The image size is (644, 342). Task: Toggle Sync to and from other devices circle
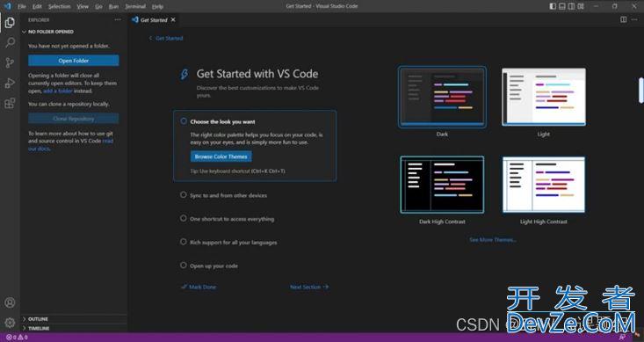pos(183,195)
